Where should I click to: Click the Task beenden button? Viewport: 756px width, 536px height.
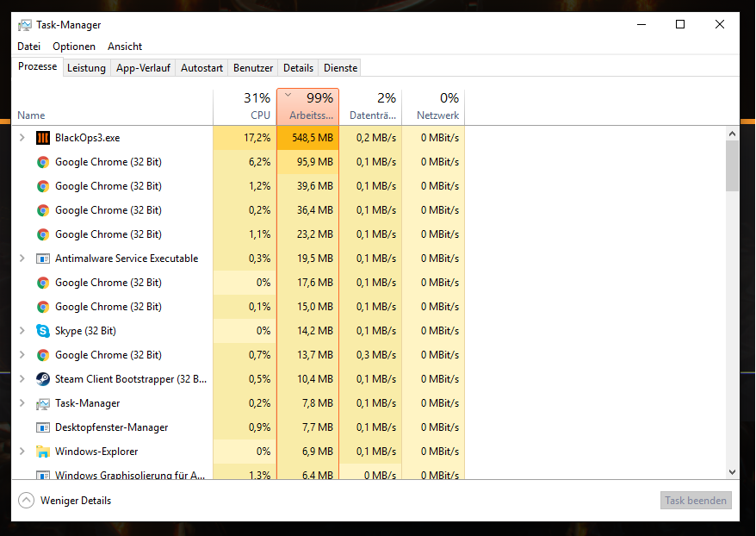click(696, 501)
